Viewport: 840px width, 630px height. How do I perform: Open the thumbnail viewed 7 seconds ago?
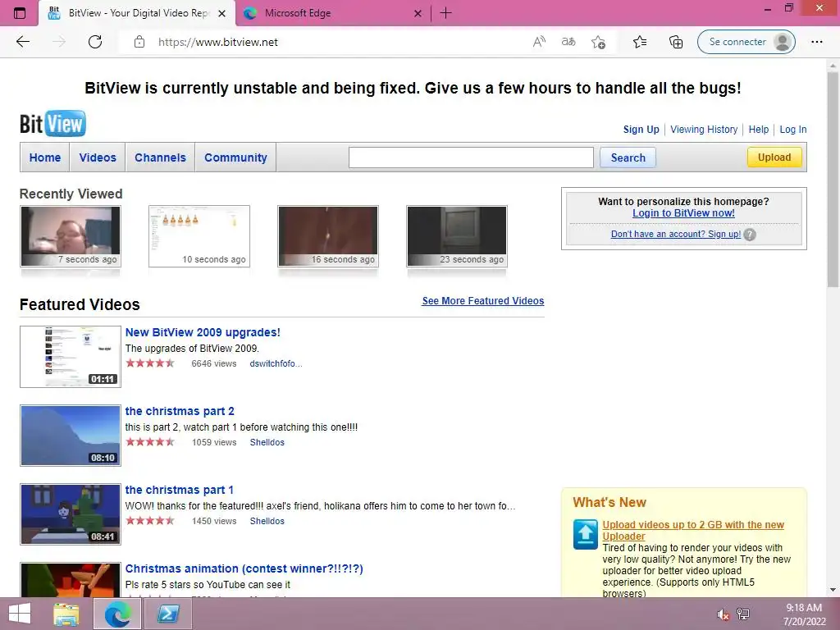pos(71,235)
